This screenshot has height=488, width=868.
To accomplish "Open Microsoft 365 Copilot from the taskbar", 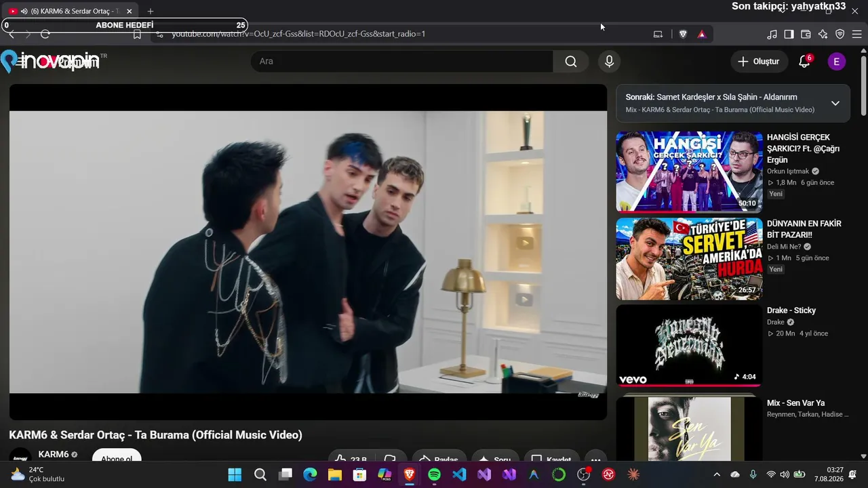I will [384, 474].
